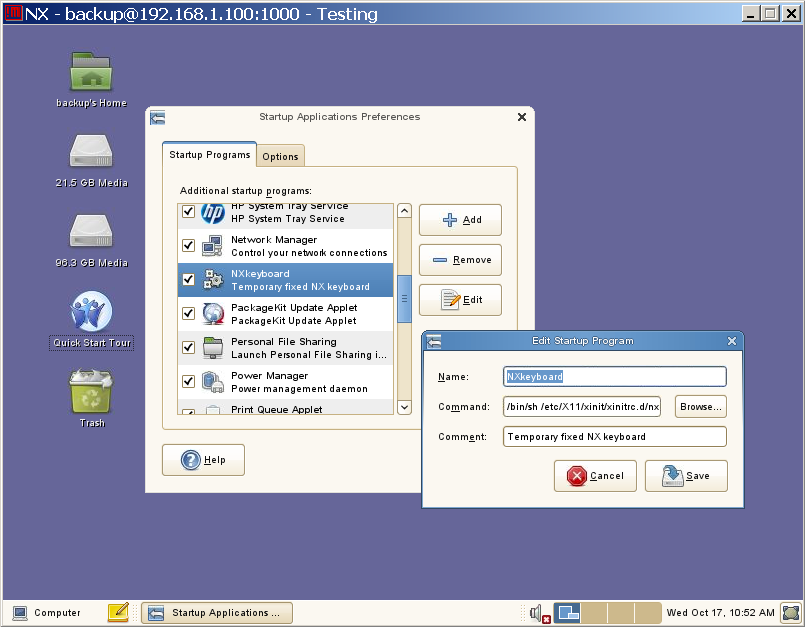Click scroll down arrow of startup list

(405, 407)
